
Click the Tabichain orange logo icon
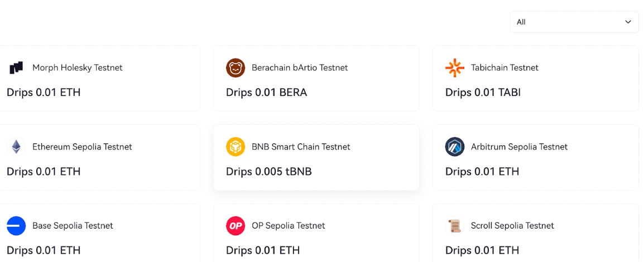[455, 68]
